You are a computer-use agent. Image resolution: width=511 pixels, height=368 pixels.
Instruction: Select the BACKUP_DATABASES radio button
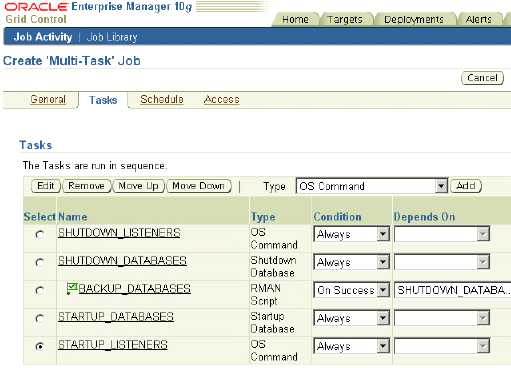pos(40,291)
